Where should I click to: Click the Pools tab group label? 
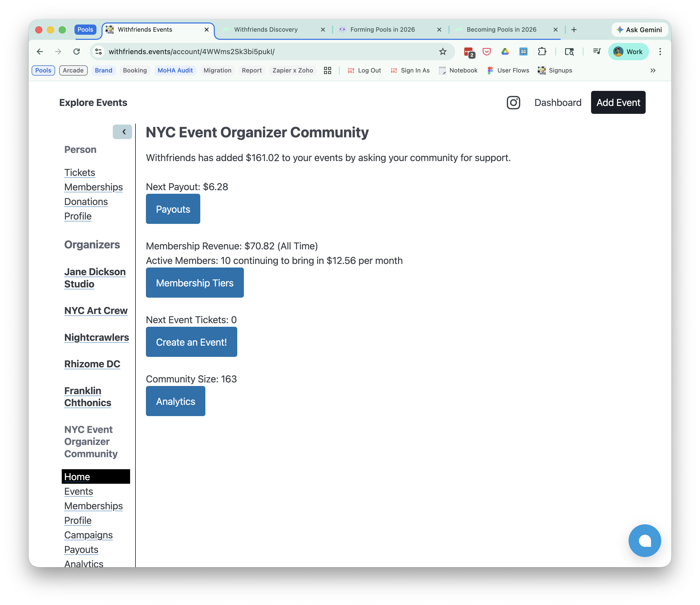coord(85,30)
